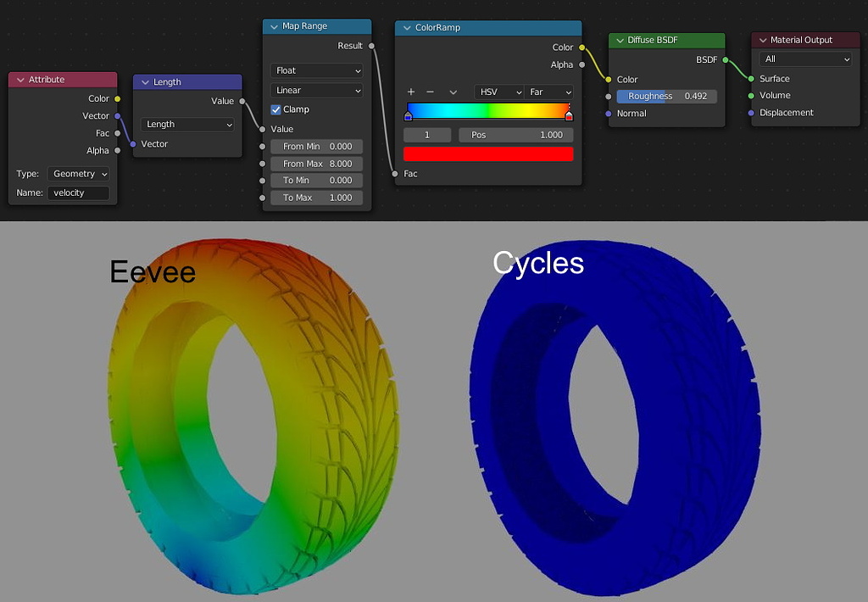The image size is (868, 602).
Task: Open the Length operation dropdown
Action: tap(187, 124)
